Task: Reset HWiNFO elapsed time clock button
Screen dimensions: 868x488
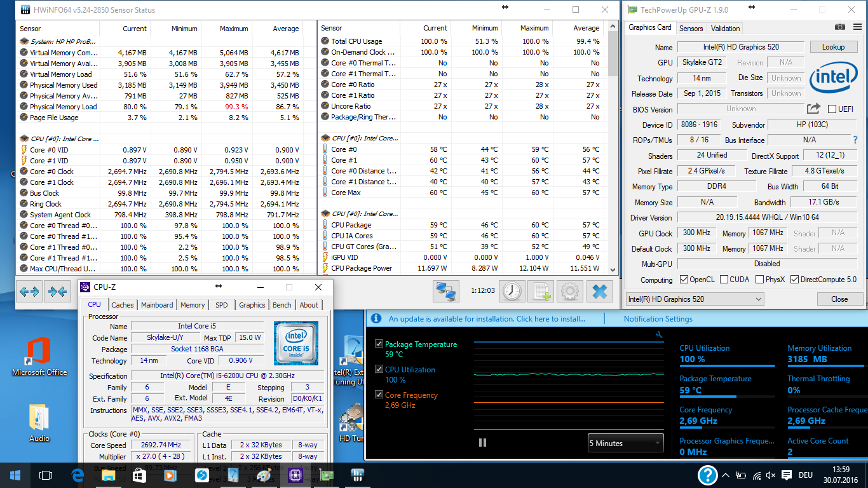Action: (x=512, y=292)
